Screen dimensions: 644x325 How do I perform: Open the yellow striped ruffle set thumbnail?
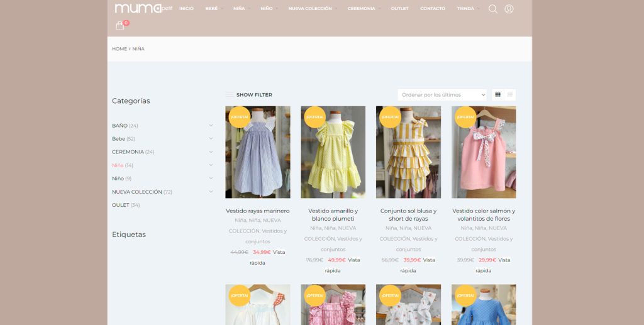click(408, 152)
